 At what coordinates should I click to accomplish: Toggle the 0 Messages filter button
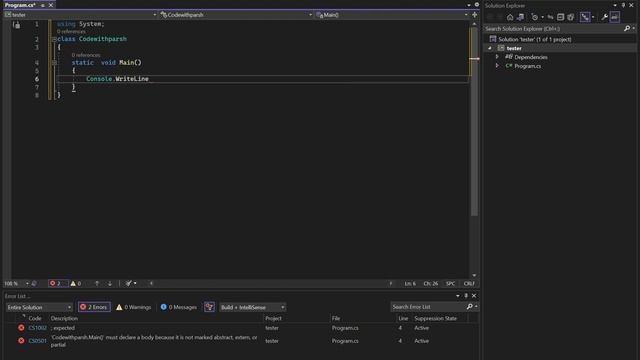(x=178, y=307)
